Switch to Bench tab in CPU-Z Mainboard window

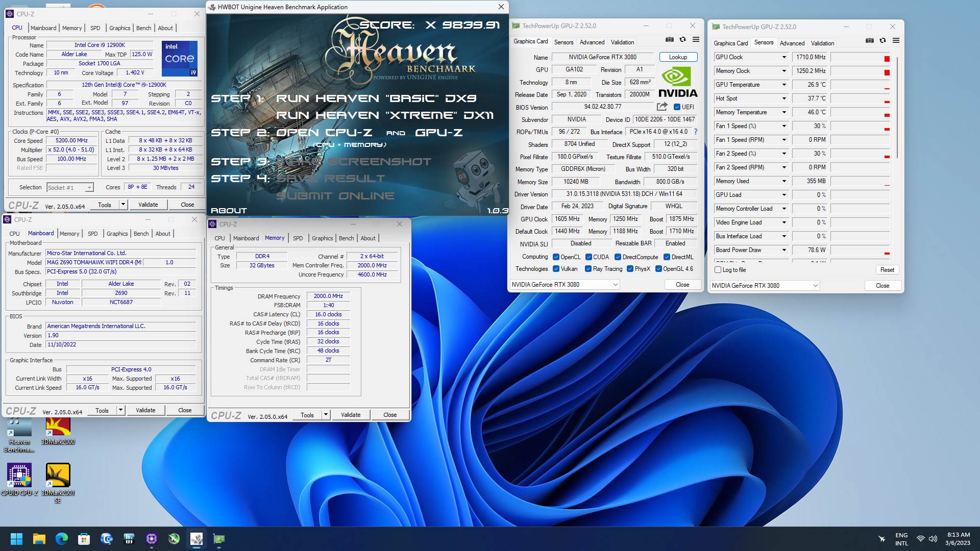pyautogui.click(x=141, y=234)
